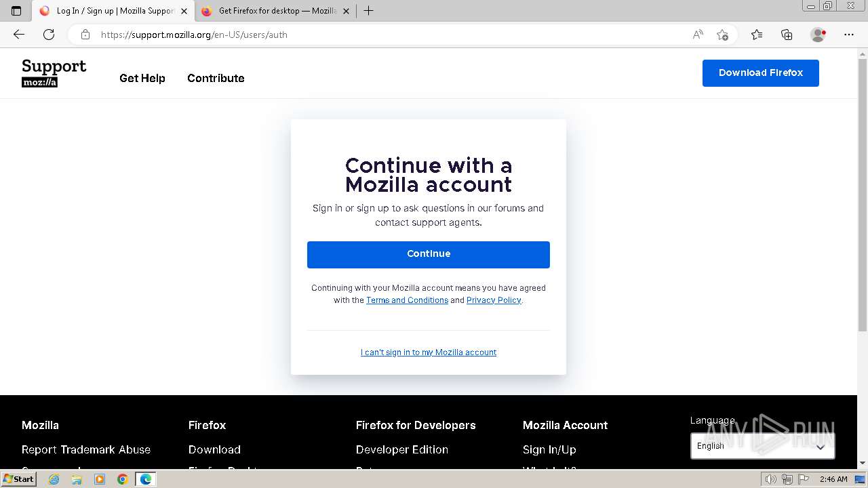The image size is (868, 488).
Task: Click the blue Continue button
Action: tap(429, 254)
